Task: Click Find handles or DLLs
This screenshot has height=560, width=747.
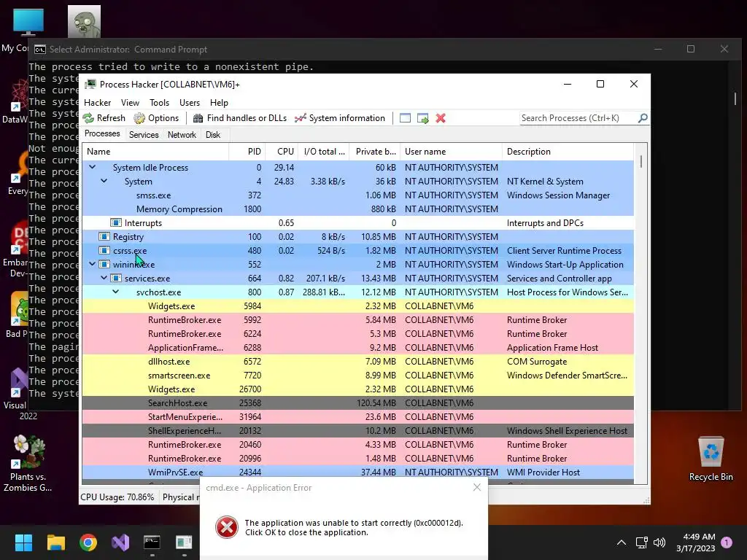Action: click(x=239, y=118)
